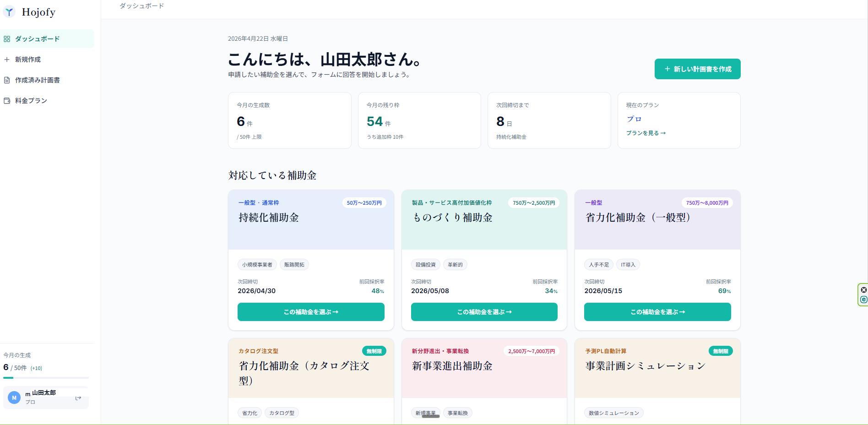The width and height of the screenshot is (868, 425).
Task: Click the 省力化補助金(一般型) card title
Action: tap(638, 218)
